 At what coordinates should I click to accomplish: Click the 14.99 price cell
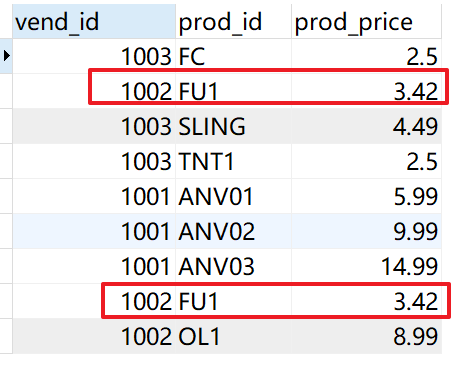(x=366, y=266)
